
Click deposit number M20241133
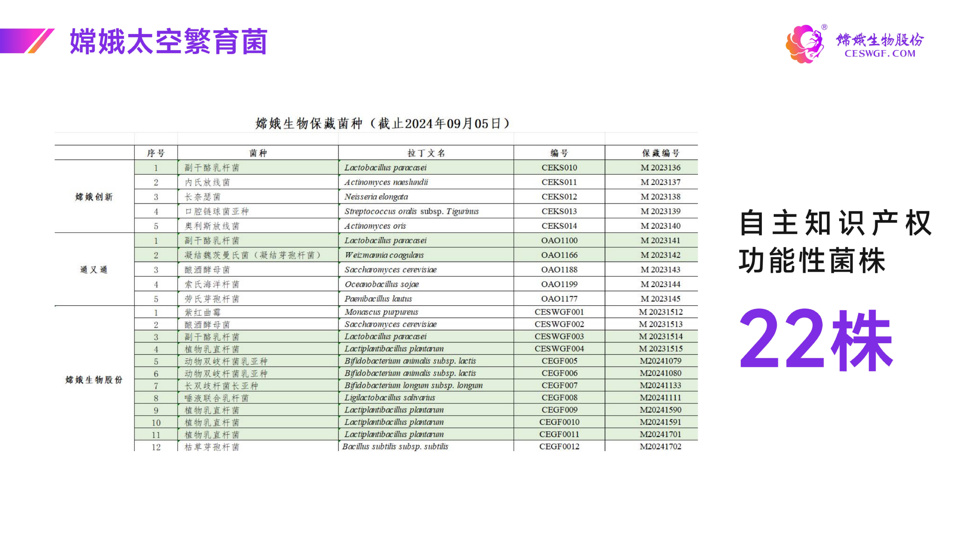coord(660,386)
